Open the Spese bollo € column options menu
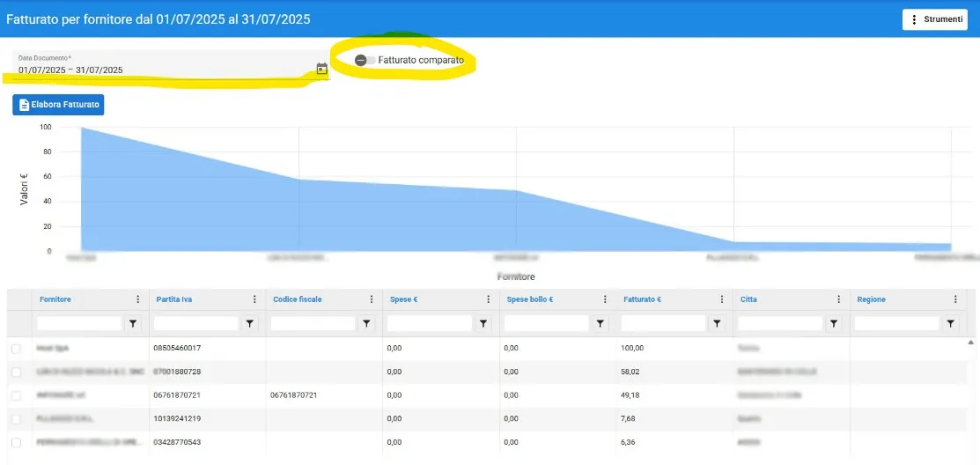Screen dimensions: 980x465 pos(605,299)
